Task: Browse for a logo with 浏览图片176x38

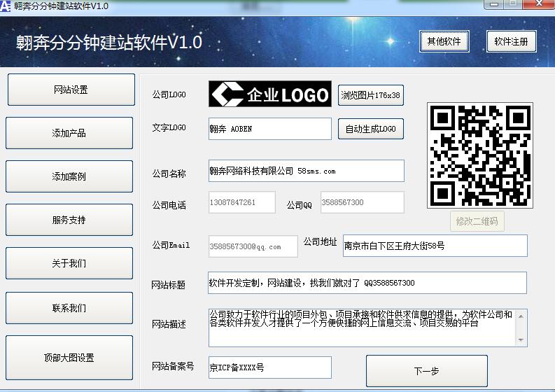Action: coord(371,95)
